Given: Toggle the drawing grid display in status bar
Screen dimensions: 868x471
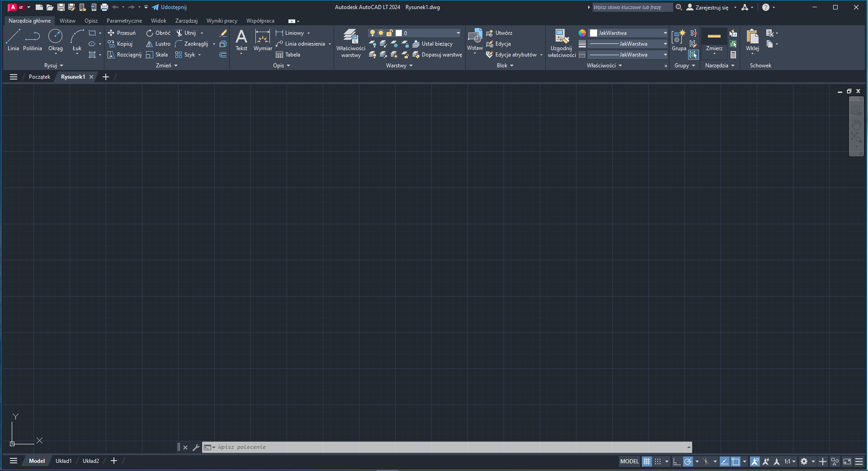Looking at the screenshot, I should coord(647,462).
